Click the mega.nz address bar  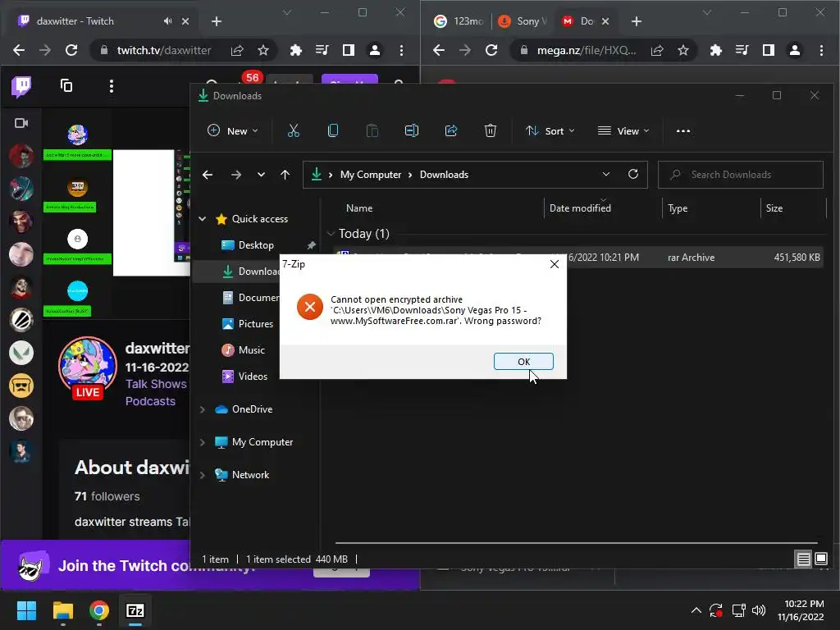587,50
